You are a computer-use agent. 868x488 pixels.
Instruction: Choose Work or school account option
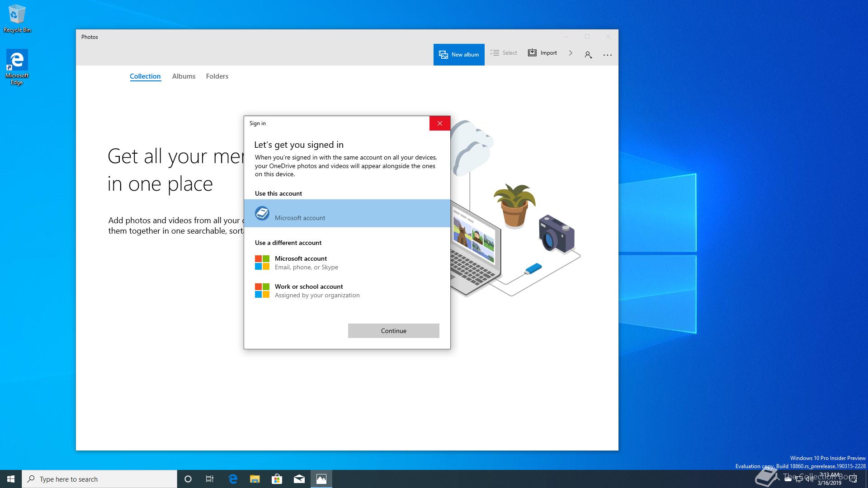click(347, 291)
